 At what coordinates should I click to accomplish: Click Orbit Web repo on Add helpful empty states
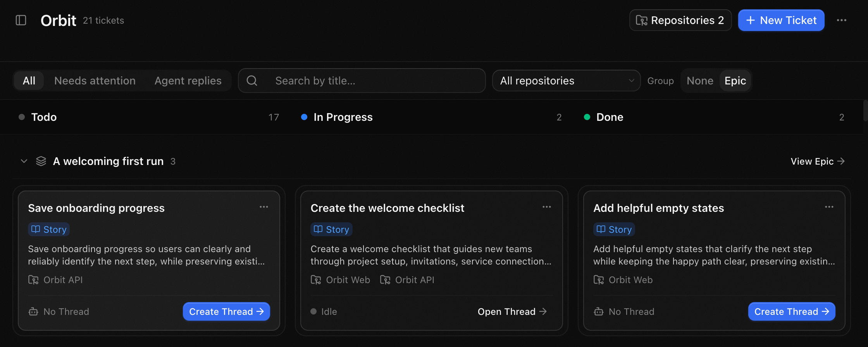pyautogui.click(x=623, y=280)
